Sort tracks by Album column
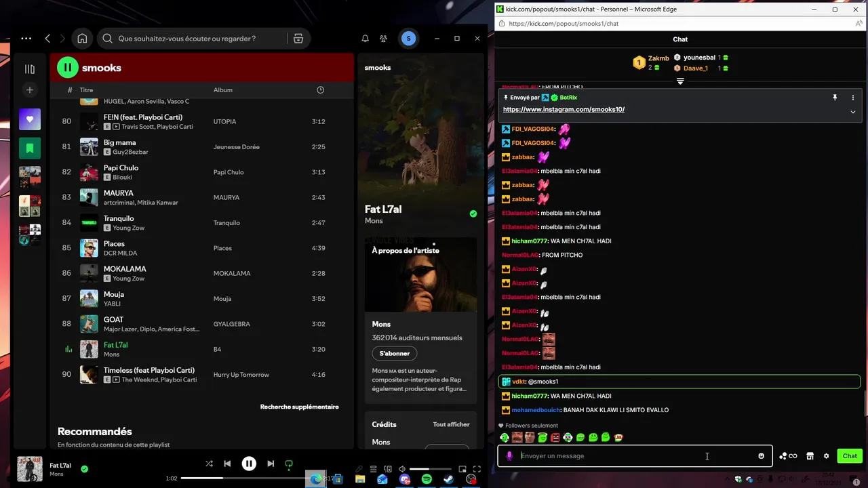 coord(223,89)
